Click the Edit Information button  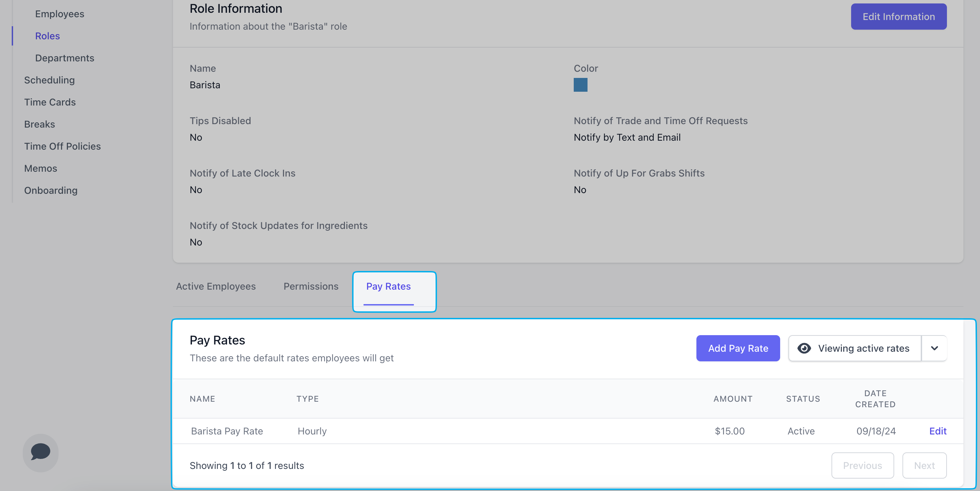point(898,17)
